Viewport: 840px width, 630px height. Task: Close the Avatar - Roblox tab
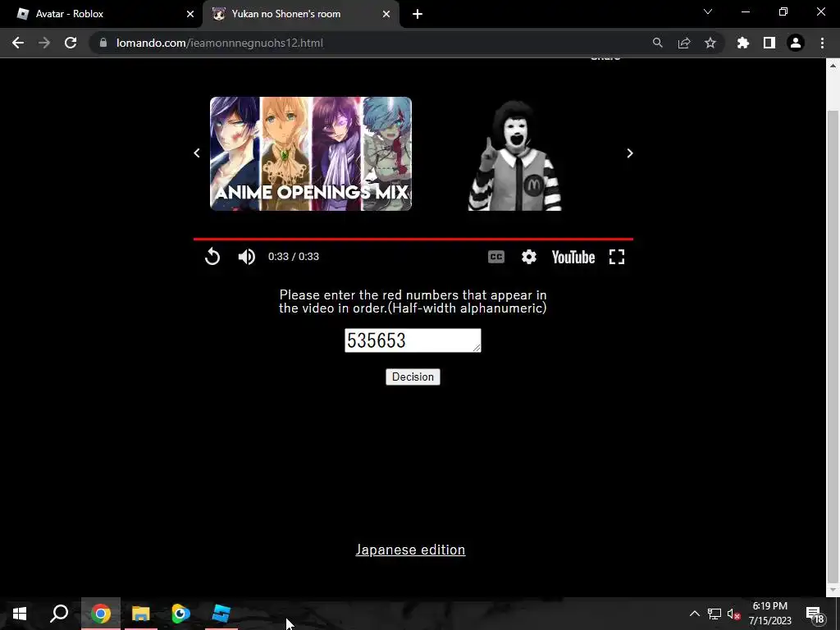click(190, 14)
